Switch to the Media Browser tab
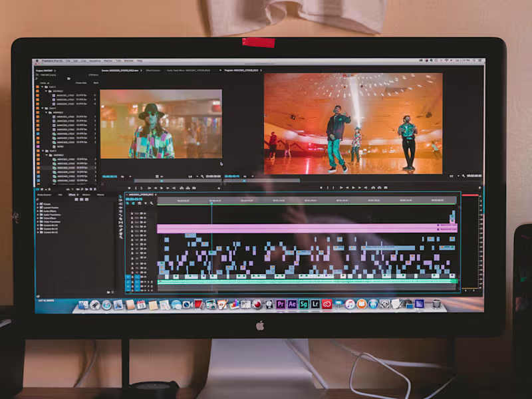 (44, 195)
